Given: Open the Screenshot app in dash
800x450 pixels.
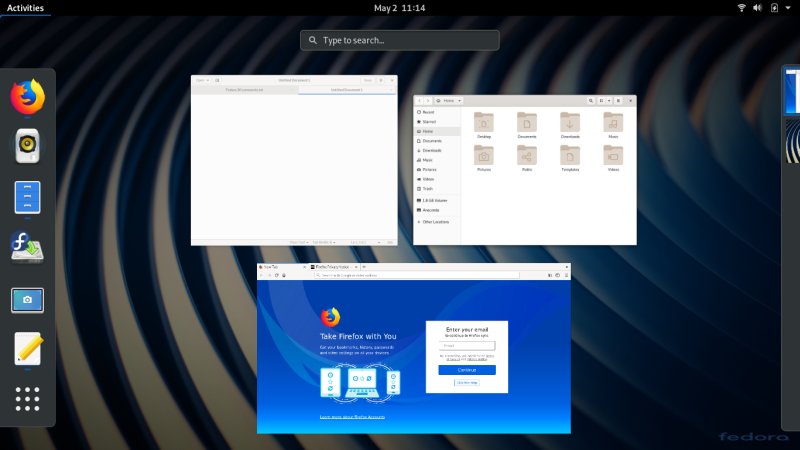Looking at the screenshot, I should (x=28, y=299).
